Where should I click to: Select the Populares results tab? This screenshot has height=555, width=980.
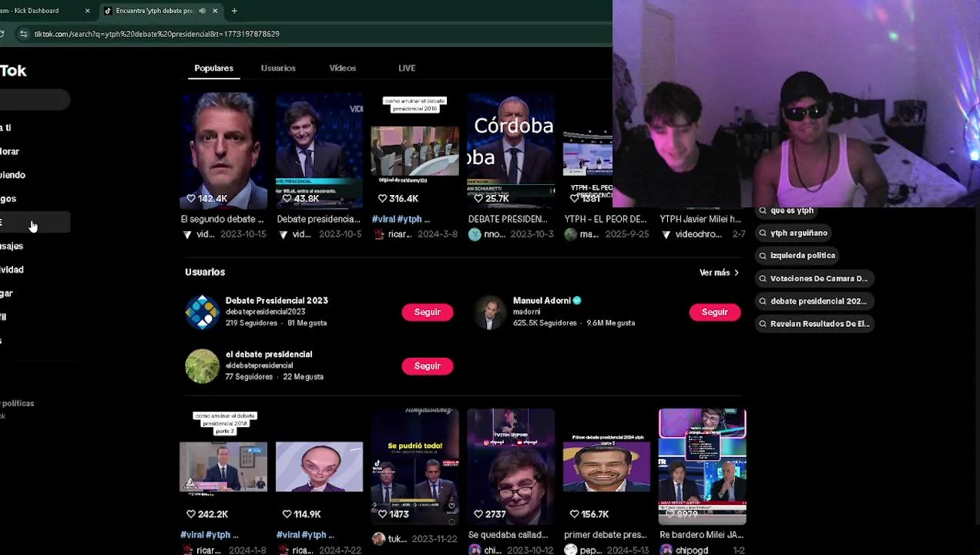tap(213, 69)
